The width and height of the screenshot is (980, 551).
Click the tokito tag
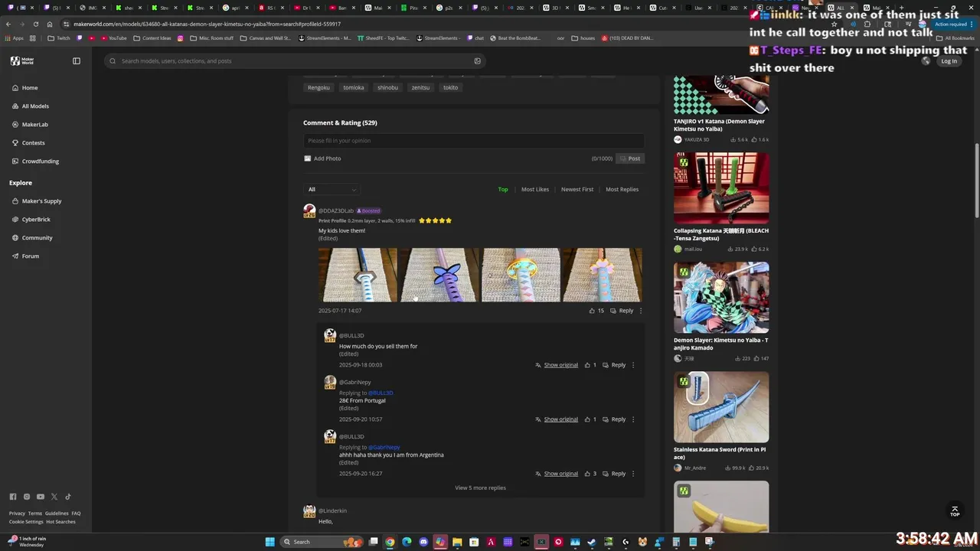451,88
